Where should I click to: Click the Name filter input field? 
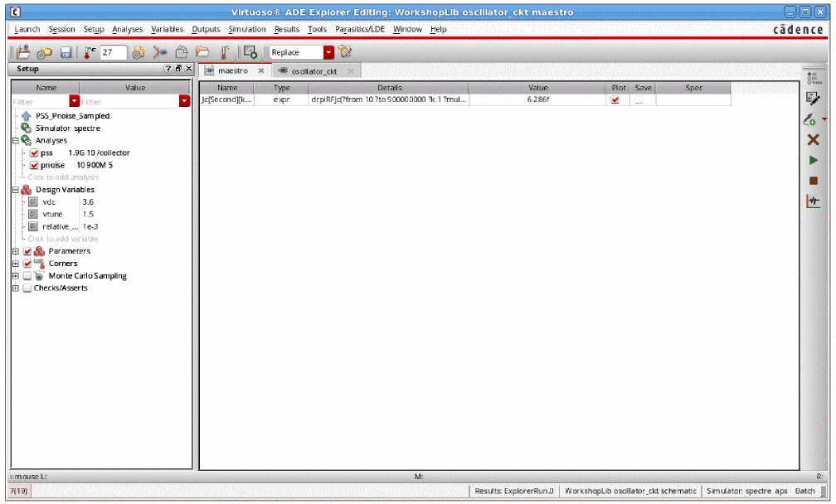[x=41, y=101]
